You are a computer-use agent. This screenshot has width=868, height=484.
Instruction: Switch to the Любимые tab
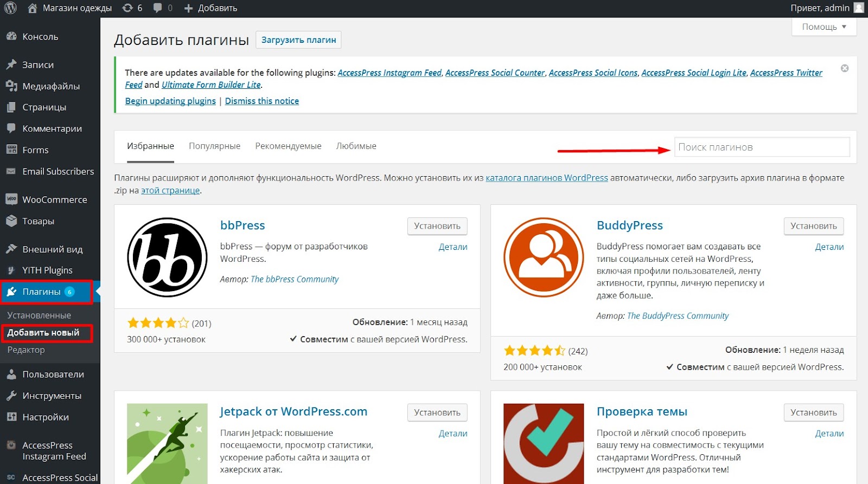(x=356, y=146)
